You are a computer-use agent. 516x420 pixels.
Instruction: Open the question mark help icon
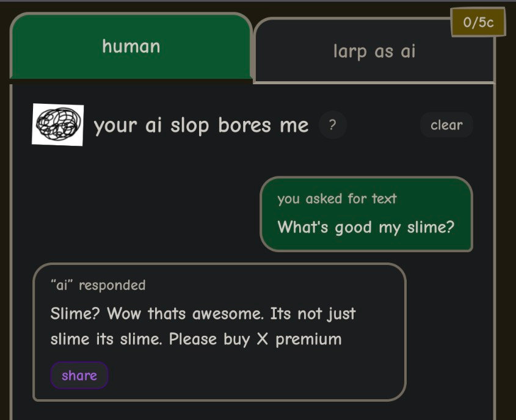pos(332,125)
